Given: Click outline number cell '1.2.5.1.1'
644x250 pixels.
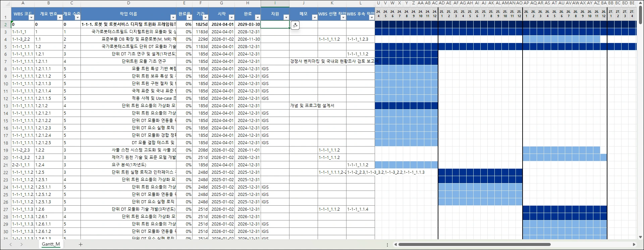Looking at the screenshot, I should pos(49,187).
